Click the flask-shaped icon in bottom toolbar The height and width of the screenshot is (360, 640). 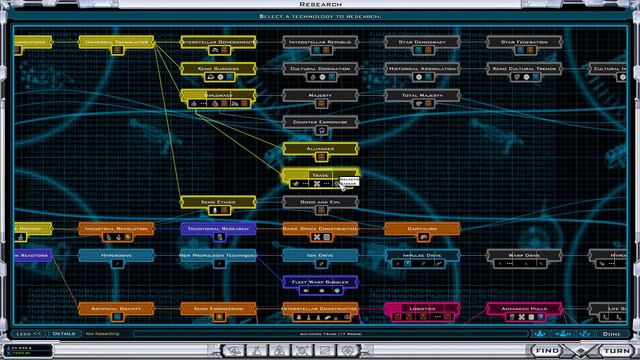pos(257,350)
